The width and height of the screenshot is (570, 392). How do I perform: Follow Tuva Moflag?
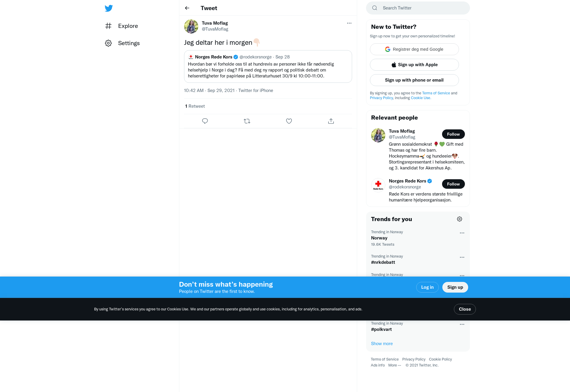(453, 134)
